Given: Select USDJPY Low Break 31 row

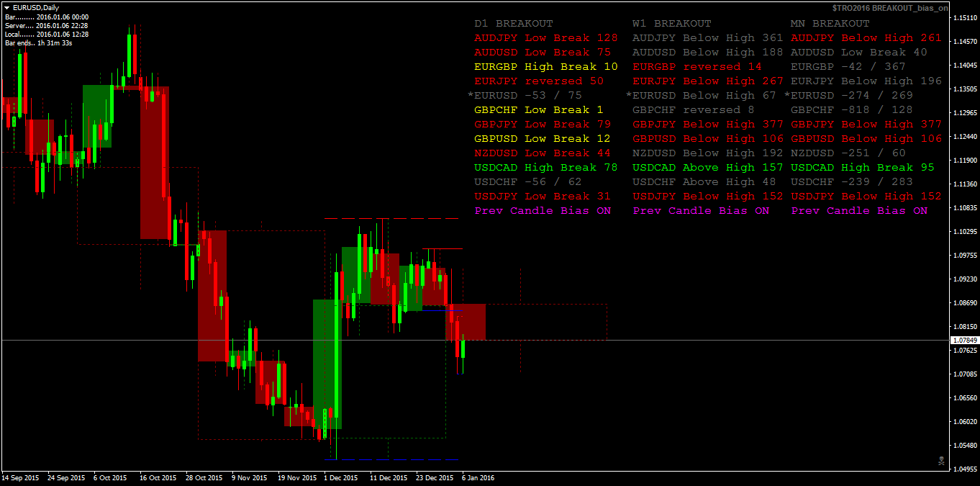Looking at the screenshot, I should tap(543, 197).
